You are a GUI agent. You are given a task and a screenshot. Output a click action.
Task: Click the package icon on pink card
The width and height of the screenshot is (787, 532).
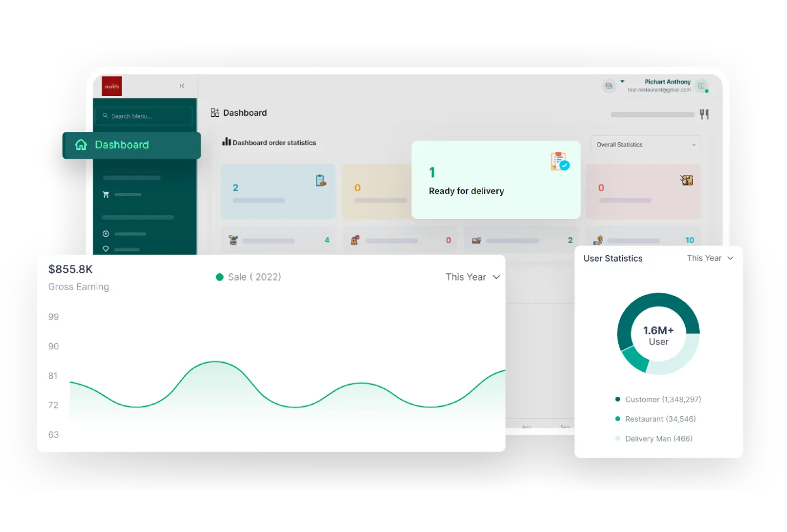click(x=686, y=180)
